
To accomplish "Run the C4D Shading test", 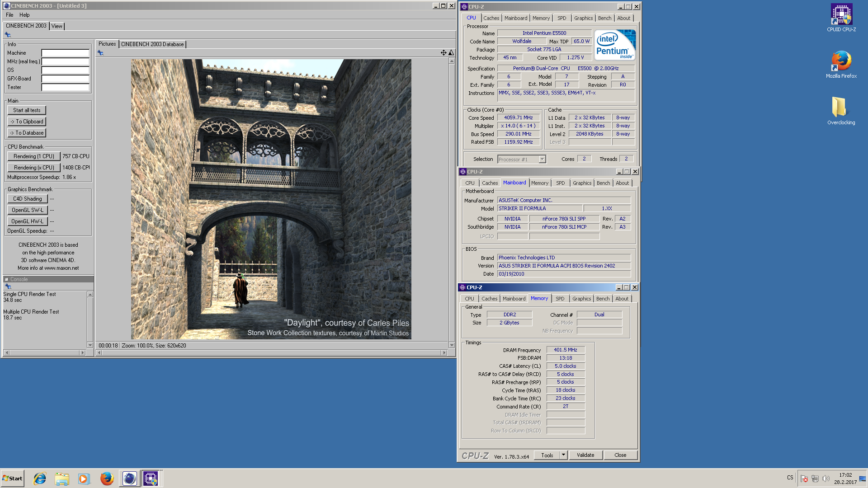I will click(28, 199).
